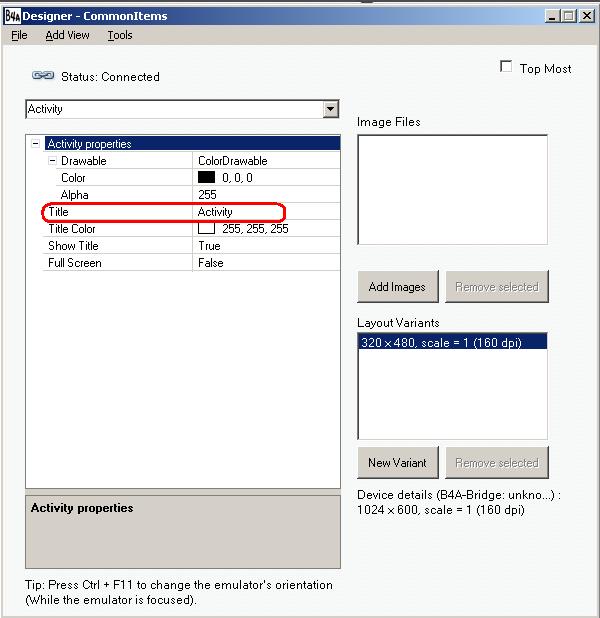The width and height of the screenshot is (600, 618).
Task: Select the Activity properties header row
Action: pyautogui.click(x=192, y=144)
